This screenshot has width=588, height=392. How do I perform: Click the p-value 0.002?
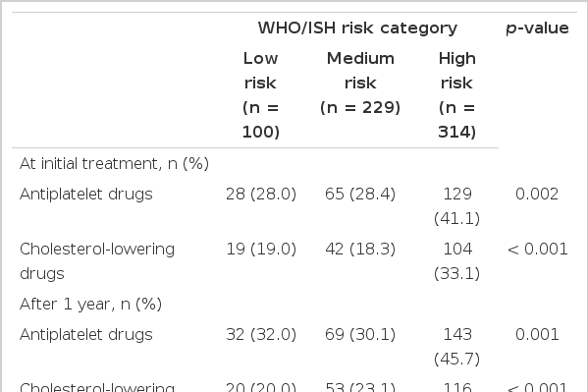click(537, 195)
